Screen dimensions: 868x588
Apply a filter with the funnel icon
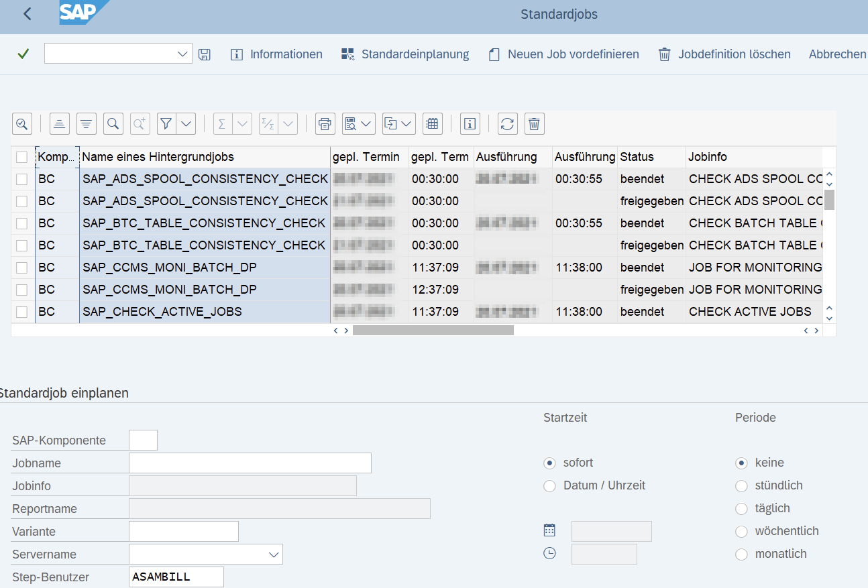166,123
